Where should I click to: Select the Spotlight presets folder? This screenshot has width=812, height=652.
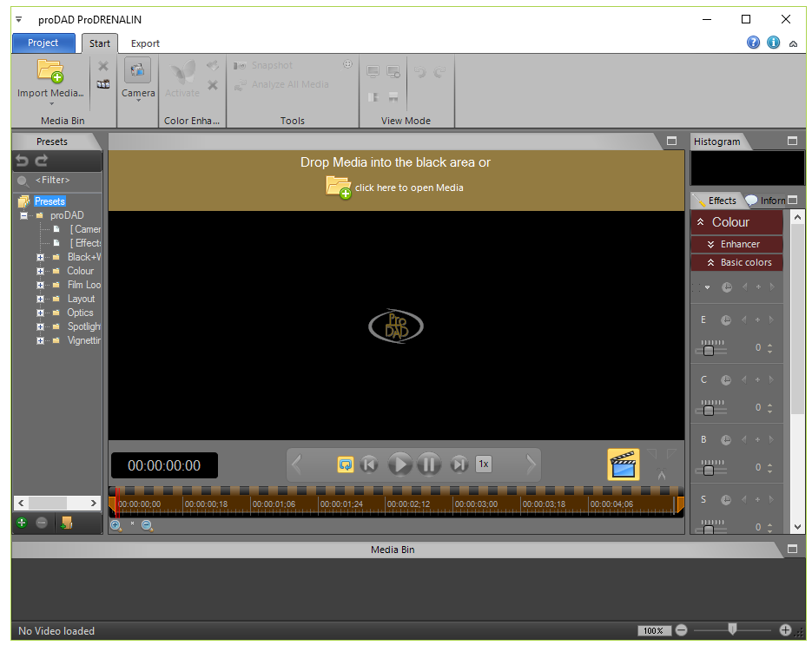[84, 326]
